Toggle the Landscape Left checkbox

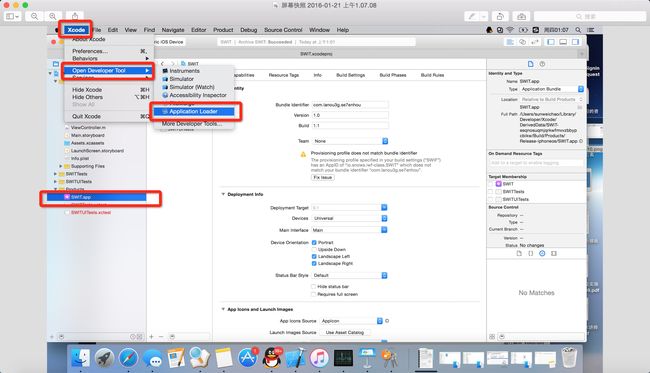click(314, 257)
